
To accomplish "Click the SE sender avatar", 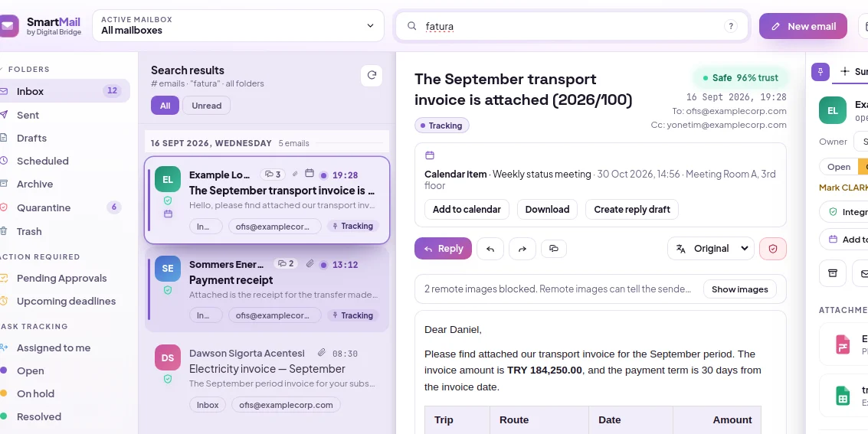I will 168,268.
